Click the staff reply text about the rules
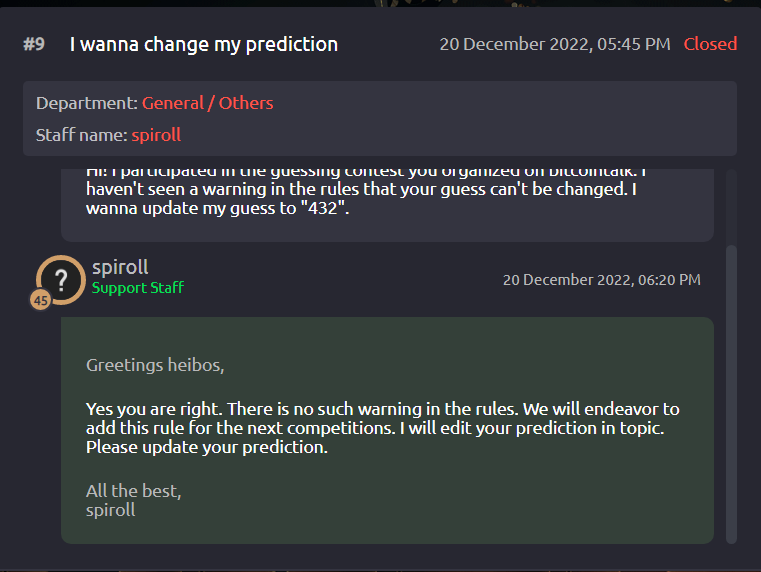The height and width of the screenshot is (572, 761). pos(382,428)
